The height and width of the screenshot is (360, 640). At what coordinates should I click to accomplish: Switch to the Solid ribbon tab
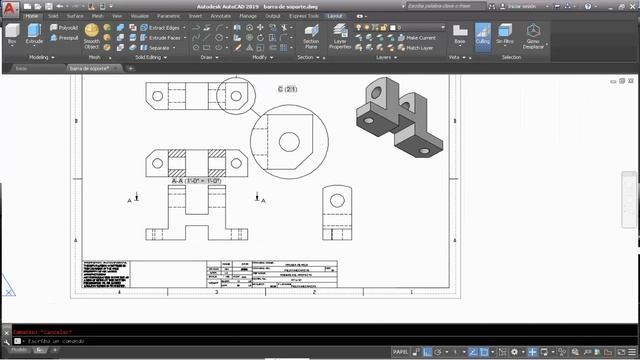(x=53, y=16)
